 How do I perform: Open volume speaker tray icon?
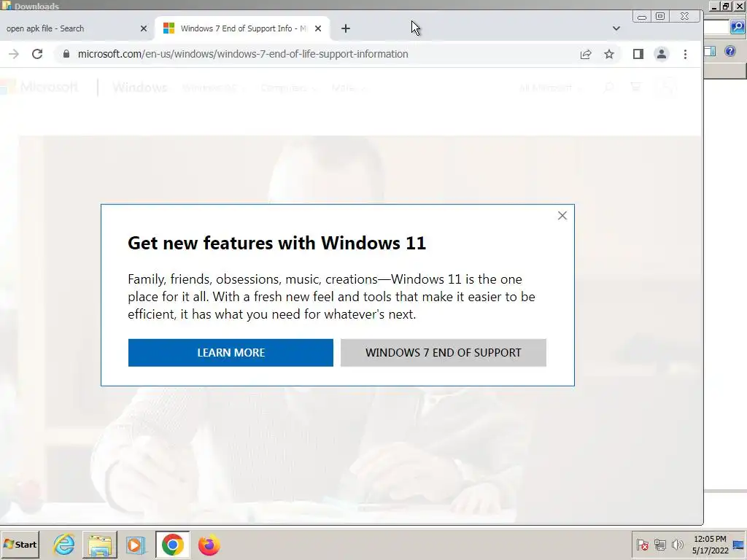[x=677, y=545]
